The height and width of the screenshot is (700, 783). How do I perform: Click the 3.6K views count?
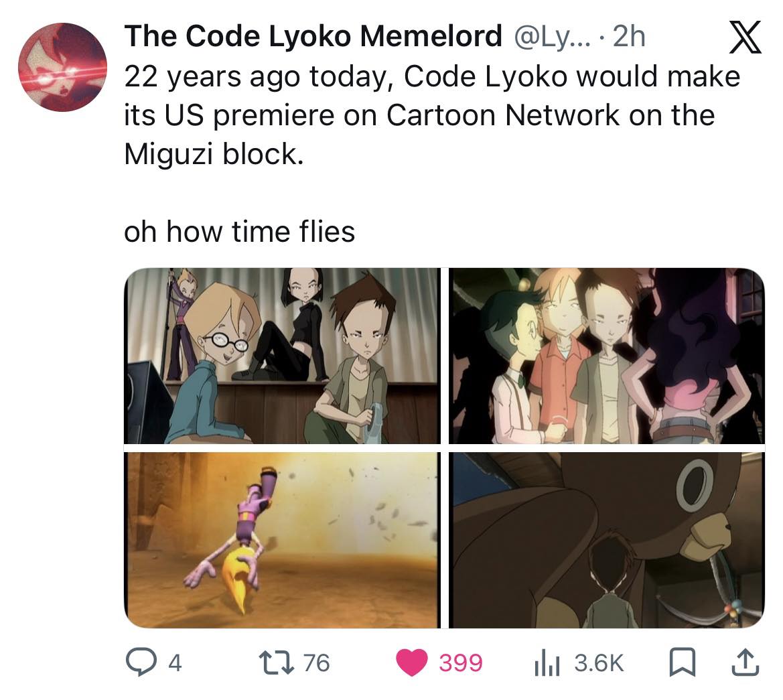click(599, 663)
